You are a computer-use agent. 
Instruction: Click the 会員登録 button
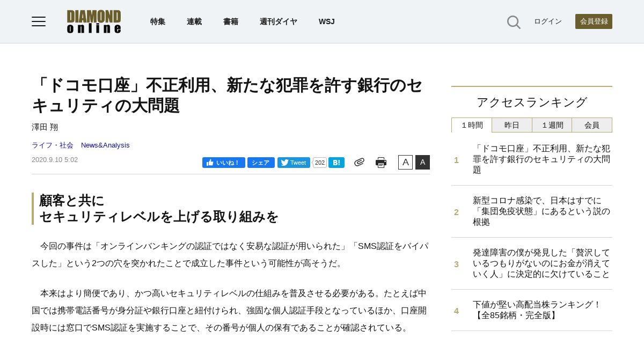point(594,21)
